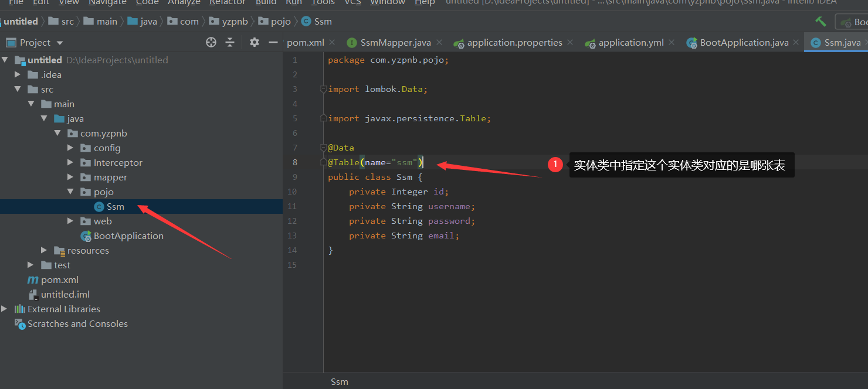This screenshot has height=389, width=868.
Task: Open Project panel settings gear
Action: coord(254,42)
